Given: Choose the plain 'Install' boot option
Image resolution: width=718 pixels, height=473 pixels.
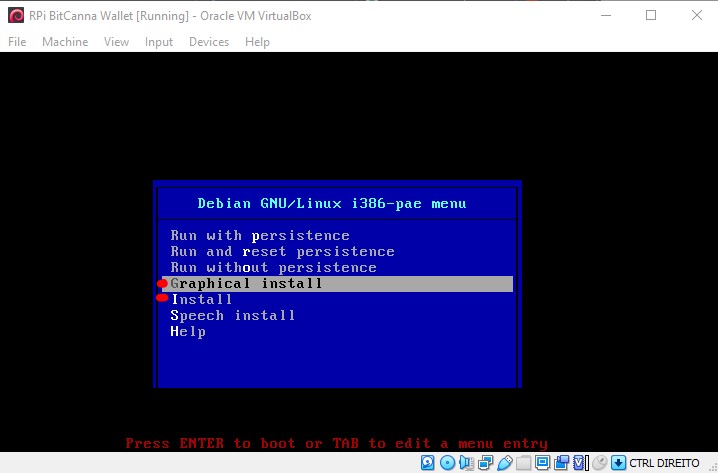Looking at the screenshot, I should [337, 299].
